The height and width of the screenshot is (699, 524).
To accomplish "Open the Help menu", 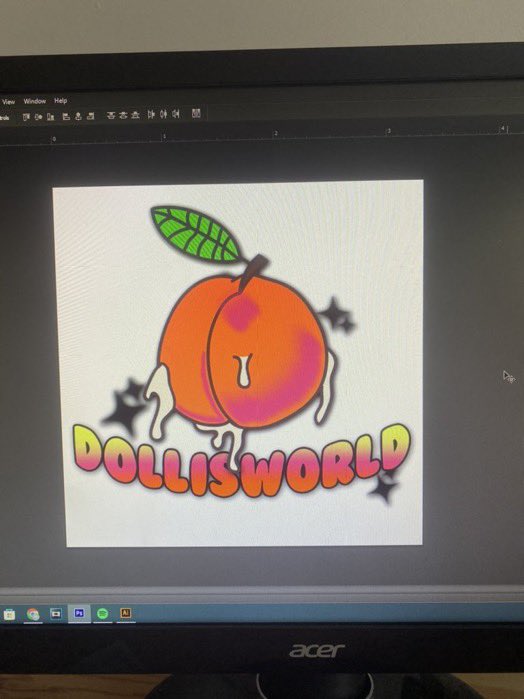I will (61, 101).
